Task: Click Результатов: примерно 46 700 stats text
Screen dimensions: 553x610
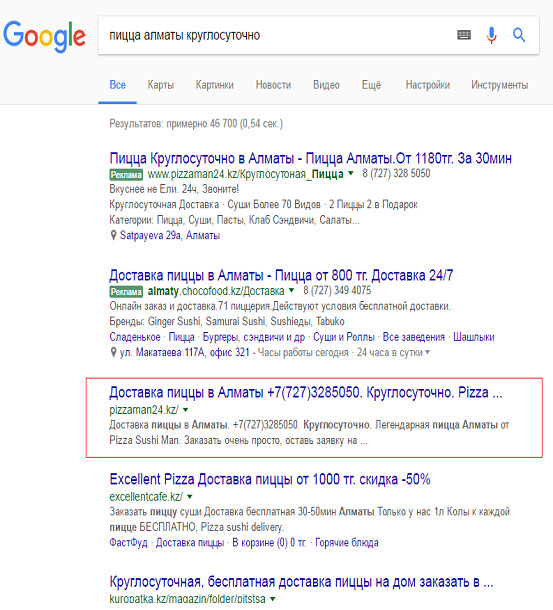Action: click(x=196, y=124)
